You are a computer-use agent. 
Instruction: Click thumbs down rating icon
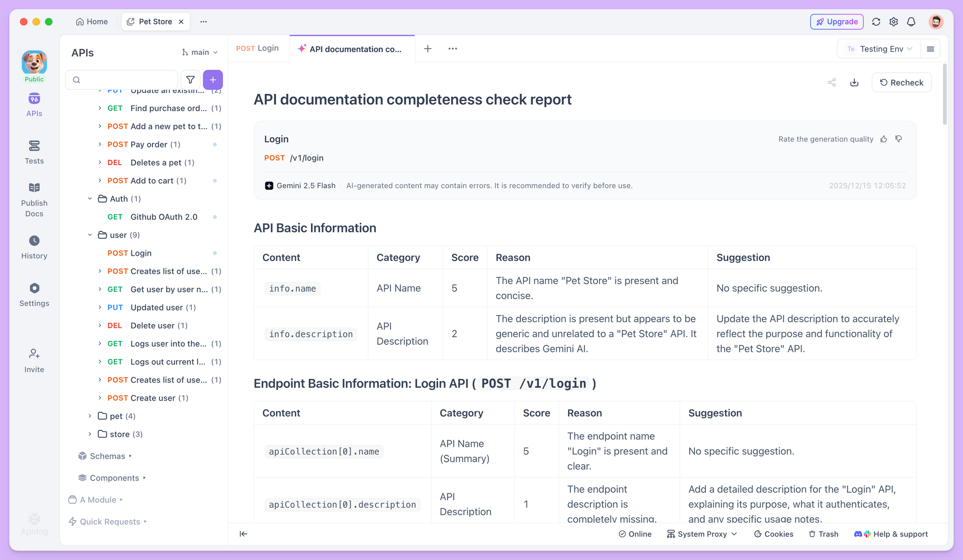(898, 139)
